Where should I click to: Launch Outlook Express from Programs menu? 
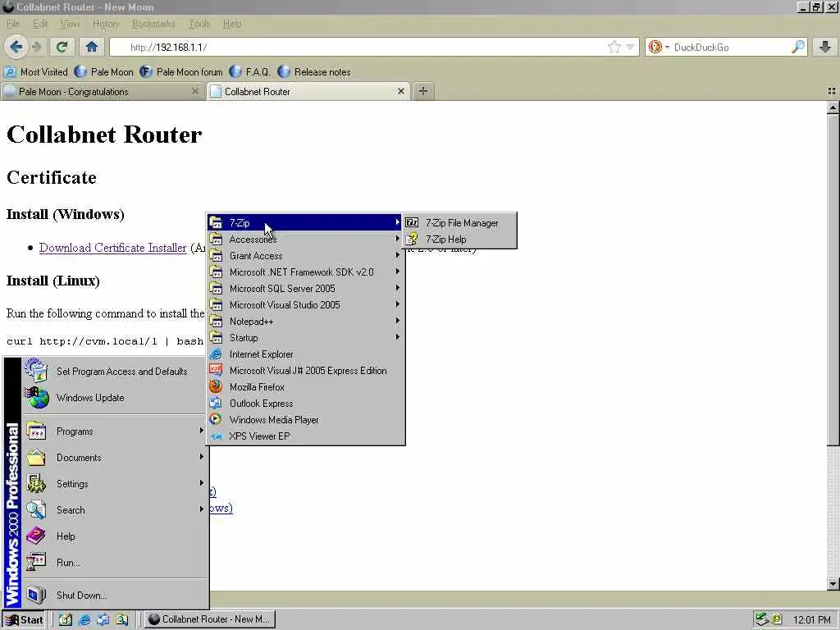point(305,404)
